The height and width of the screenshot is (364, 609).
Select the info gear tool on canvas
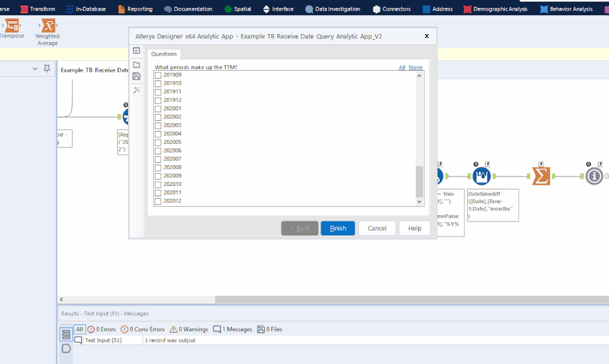pyautogui.click(x=594, y=176)
